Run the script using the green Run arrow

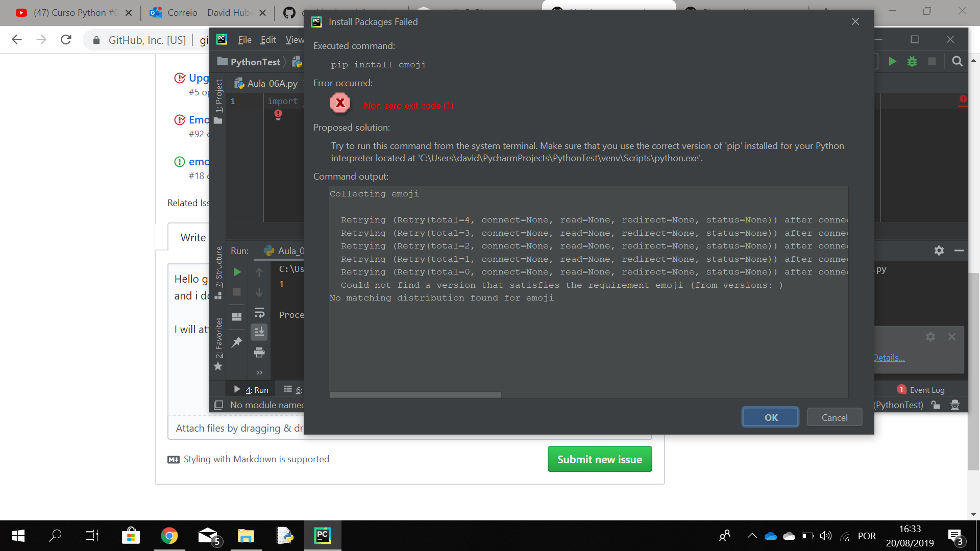pyautogui.click(x=892, y=61)
